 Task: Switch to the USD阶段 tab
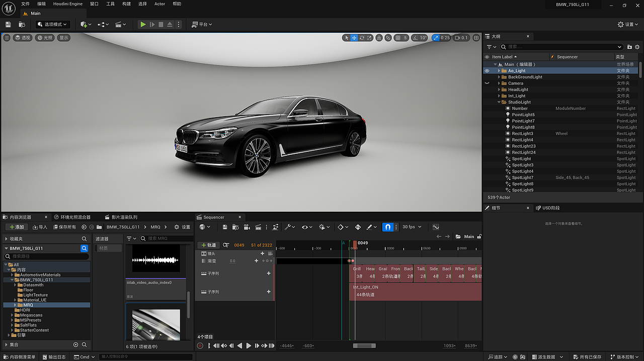547,208
